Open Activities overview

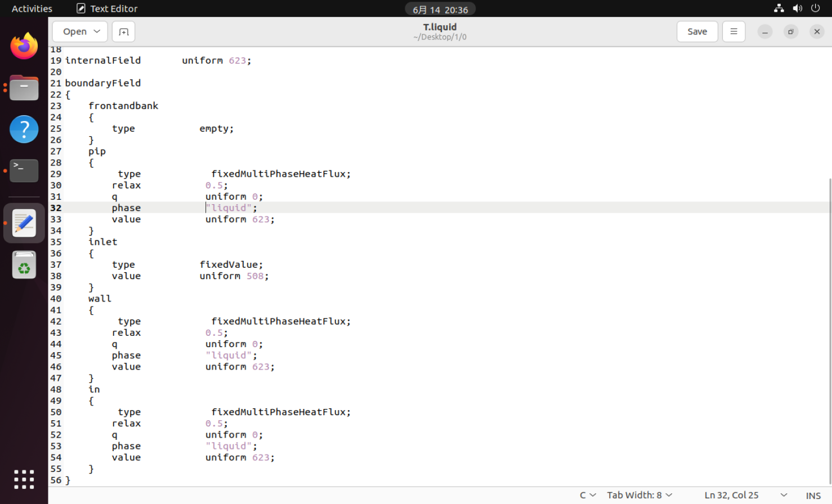[32, 8]
